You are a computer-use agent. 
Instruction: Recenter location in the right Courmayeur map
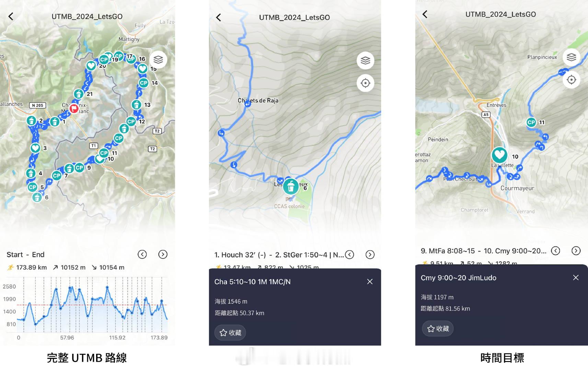pyautogui.click(x=571, y=80)
